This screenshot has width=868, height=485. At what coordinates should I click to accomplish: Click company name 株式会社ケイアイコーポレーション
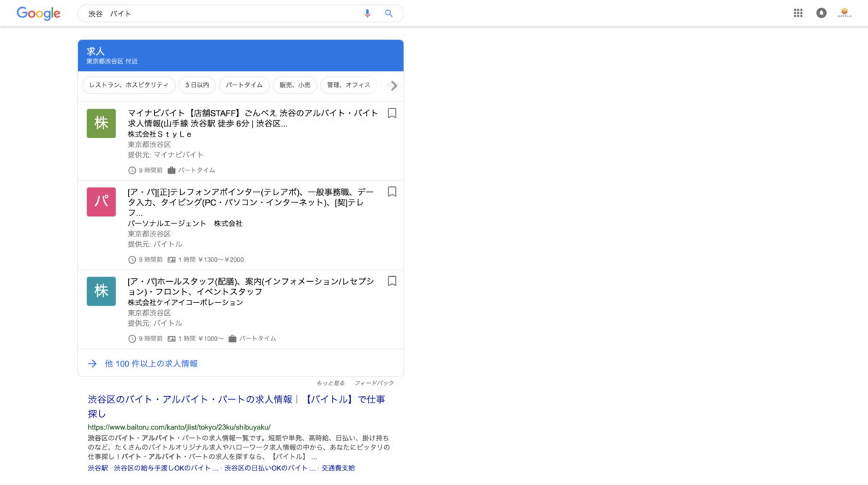pyautogui.click(x=186, y=303)
